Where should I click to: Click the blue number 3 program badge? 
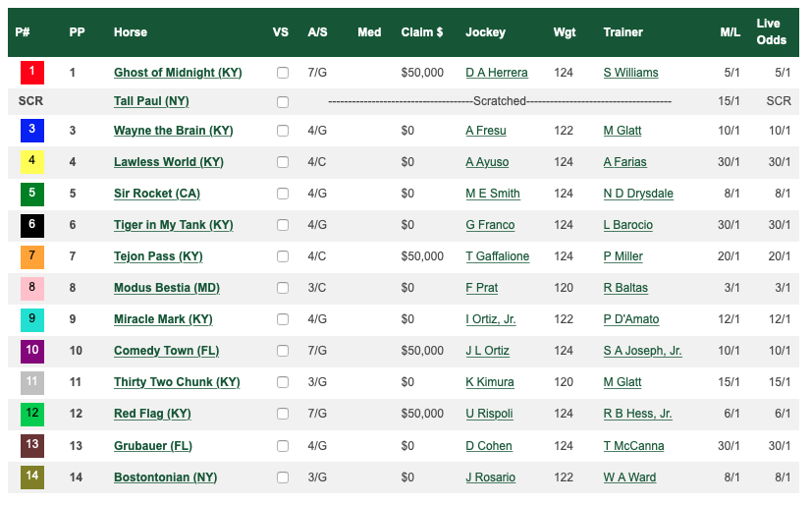(x=32, y=131)
